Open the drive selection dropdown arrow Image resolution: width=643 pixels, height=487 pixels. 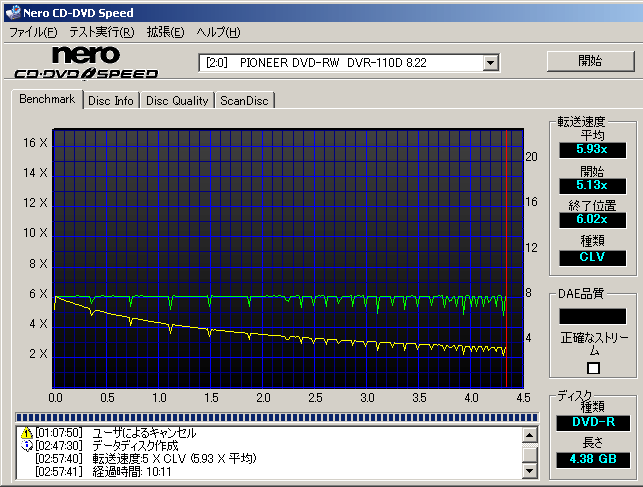click(490, 63)
